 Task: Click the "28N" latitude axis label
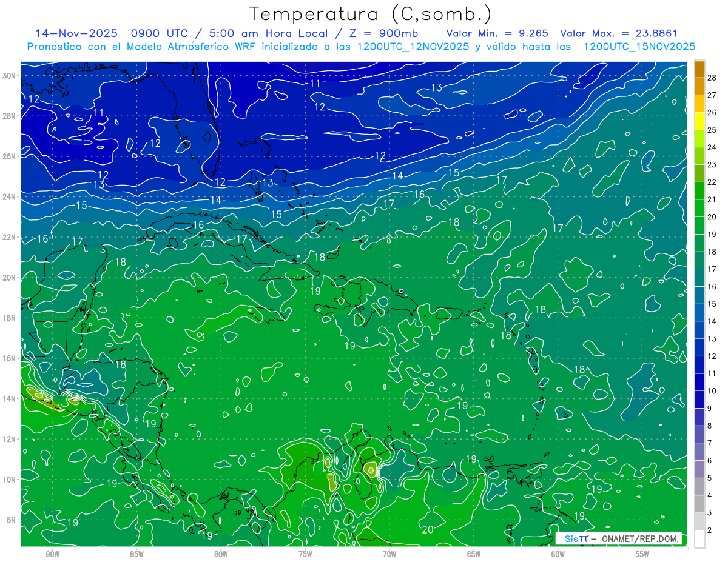8,116
